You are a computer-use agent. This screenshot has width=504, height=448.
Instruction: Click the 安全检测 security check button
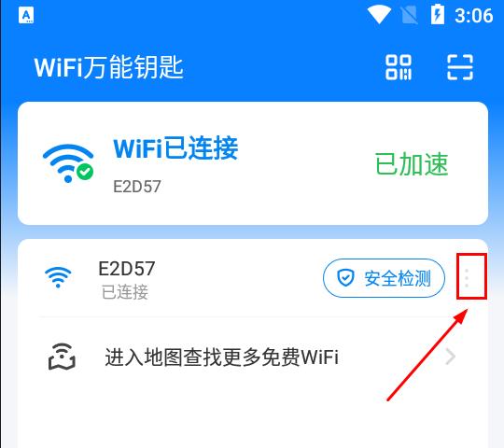(x=384, y=278)
